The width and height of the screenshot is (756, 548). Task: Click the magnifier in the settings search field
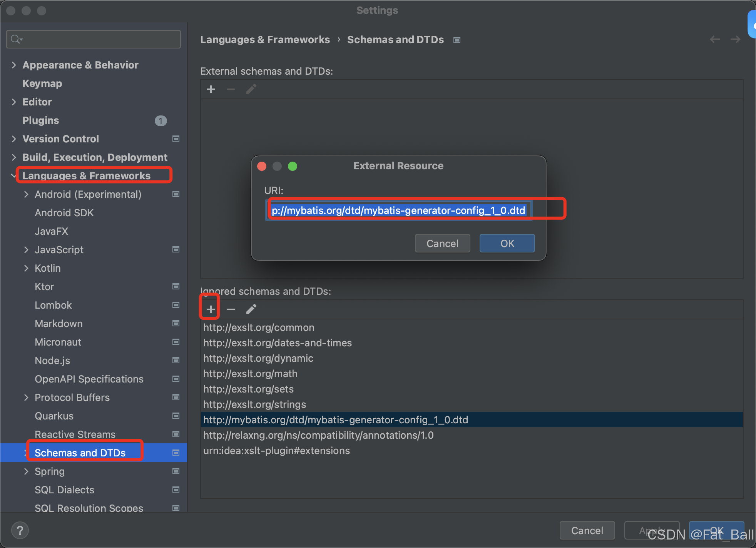pyautogui.click(x=15, y=39)
